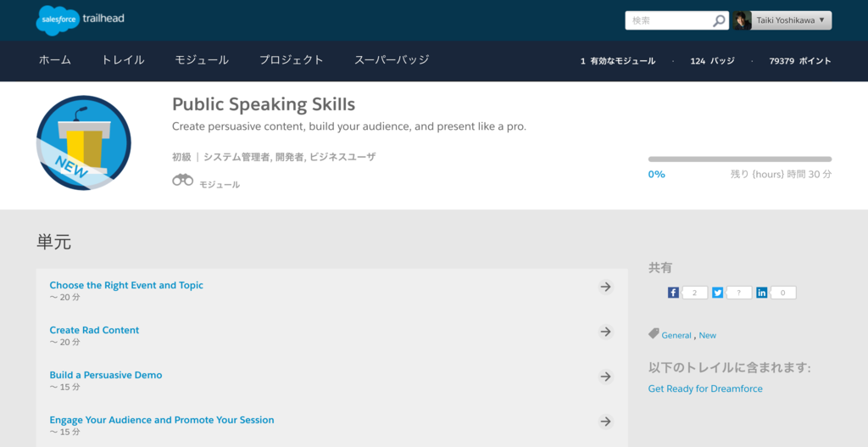Click the binoculars module icon
Image resolution: width=868 pixels, height=447 pixels.
pos(183,180)
